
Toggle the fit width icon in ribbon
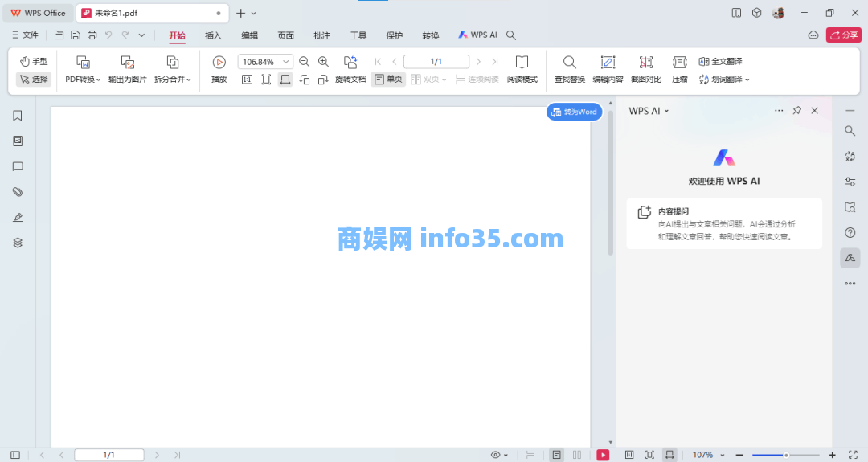click(285, 80)
